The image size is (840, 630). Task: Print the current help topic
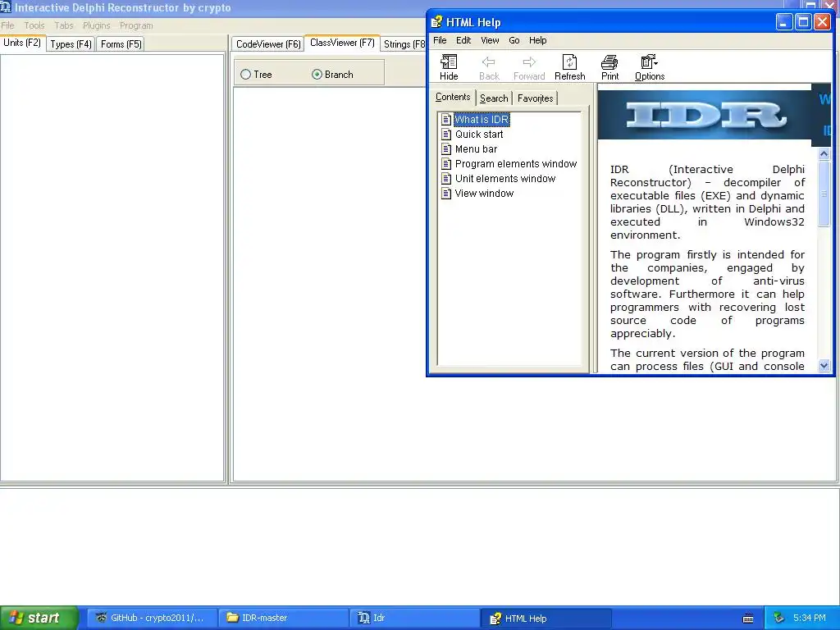pos(609,67)
